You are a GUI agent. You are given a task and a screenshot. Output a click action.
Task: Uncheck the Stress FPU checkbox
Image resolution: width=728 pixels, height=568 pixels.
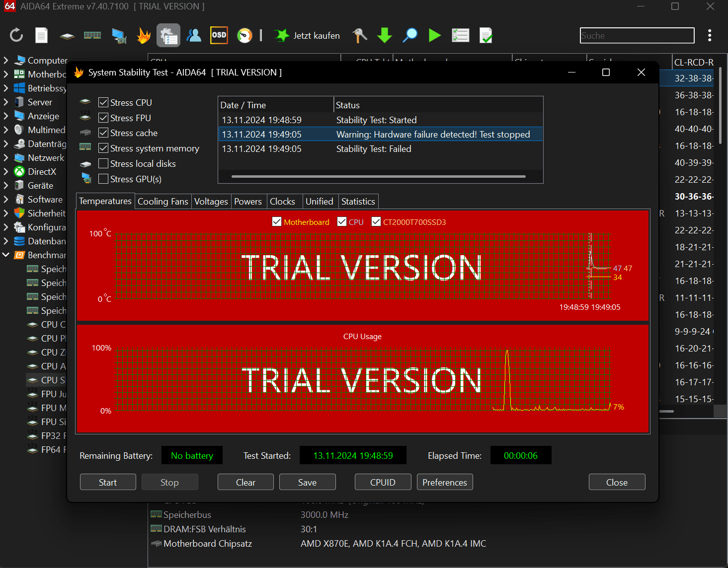pyautogui.click(x=103, y=118)
